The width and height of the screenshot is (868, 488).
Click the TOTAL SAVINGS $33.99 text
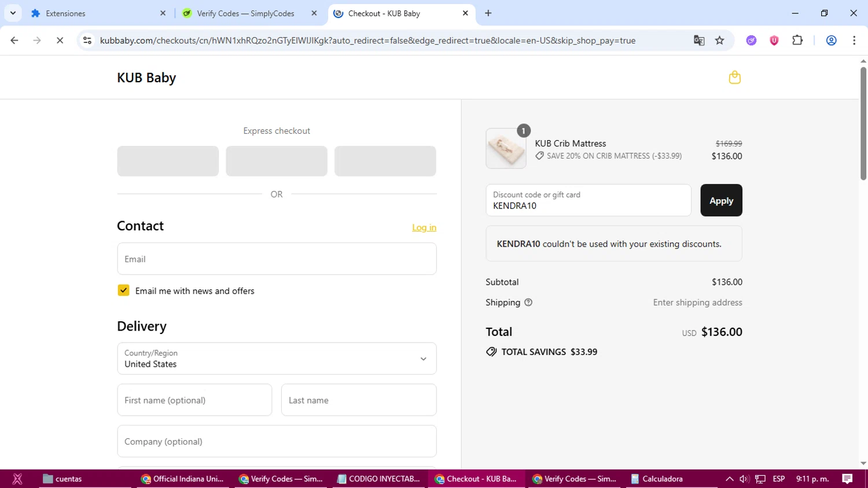549,352
